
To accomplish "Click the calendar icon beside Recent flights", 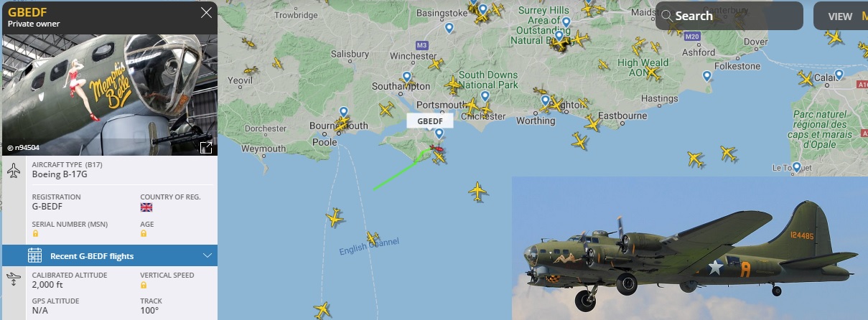I will [34, 255].
